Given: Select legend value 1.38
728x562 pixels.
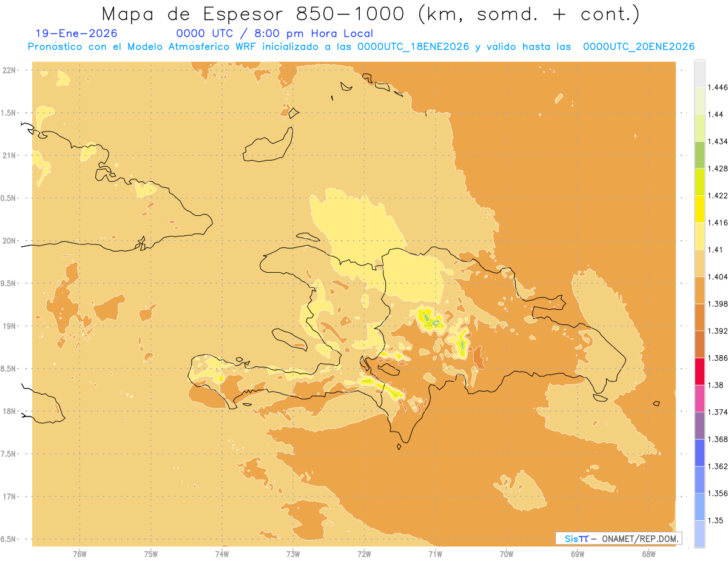Looking at the screenshot, I should pos(714,385).
